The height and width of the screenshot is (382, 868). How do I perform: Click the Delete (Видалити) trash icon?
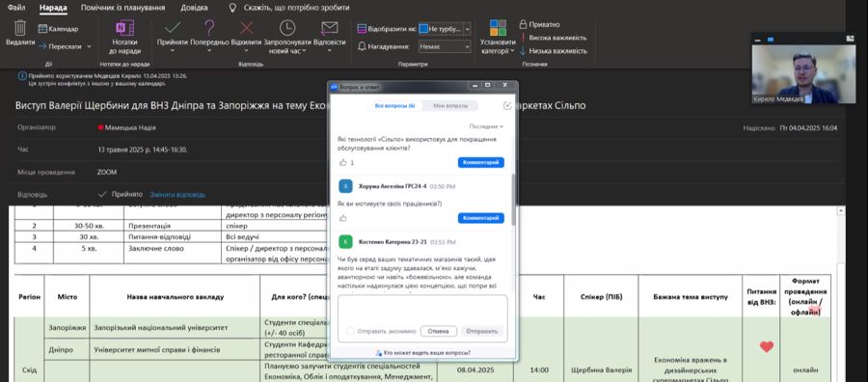tap(20, 28)
